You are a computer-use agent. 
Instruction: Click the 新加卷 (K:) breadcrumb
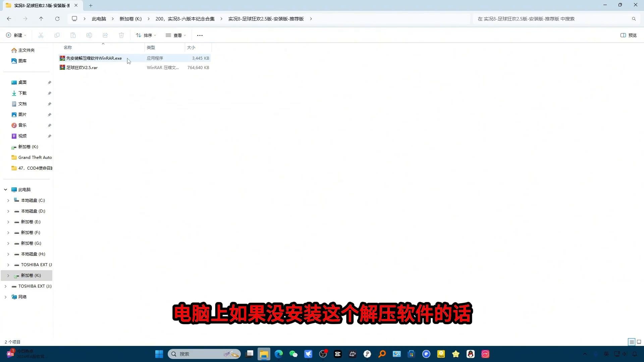[x=130, y=19]
